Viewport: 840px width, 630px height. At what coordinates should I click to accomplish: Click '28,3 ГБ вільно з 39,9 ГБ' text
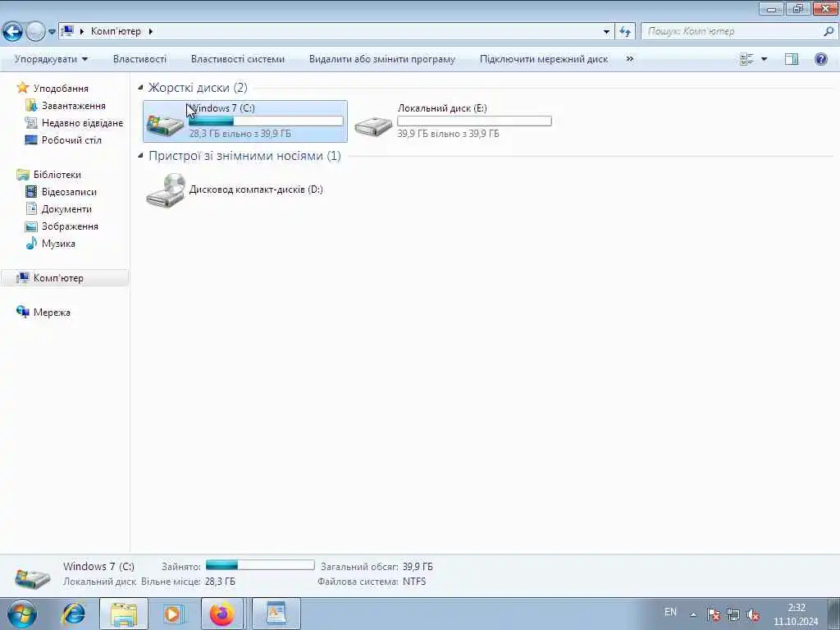coord(240,134)
